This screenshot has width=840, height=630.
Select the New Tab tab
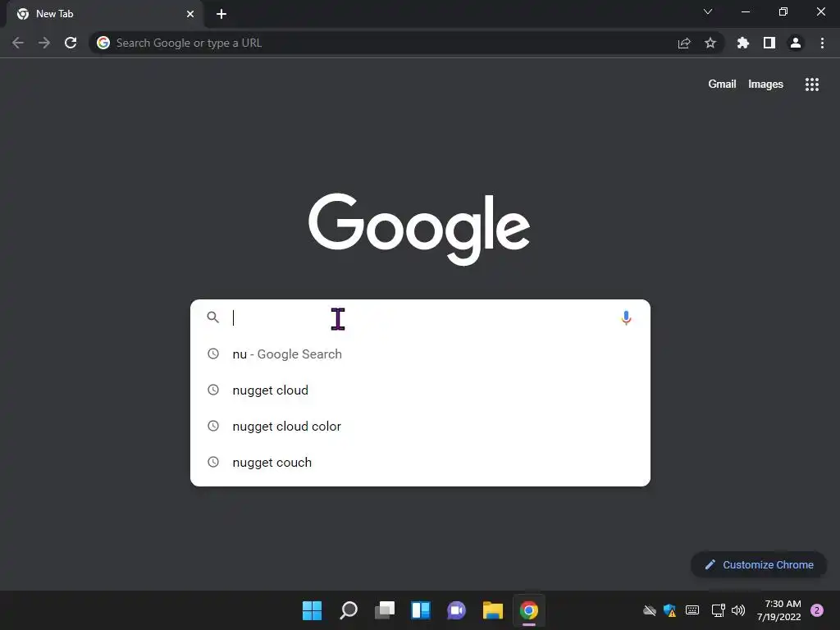pyautogui.click(x=105, y=14)
